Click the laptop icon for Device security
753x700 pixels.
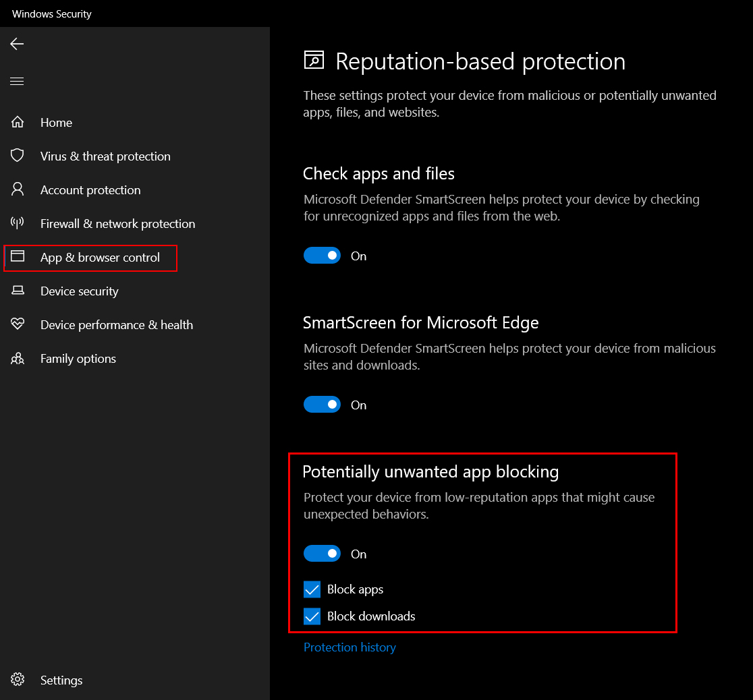(18, 290)
